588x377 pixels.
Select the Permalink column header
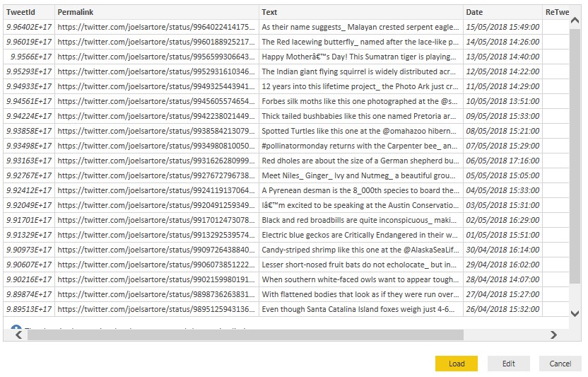tap(157, 12)
